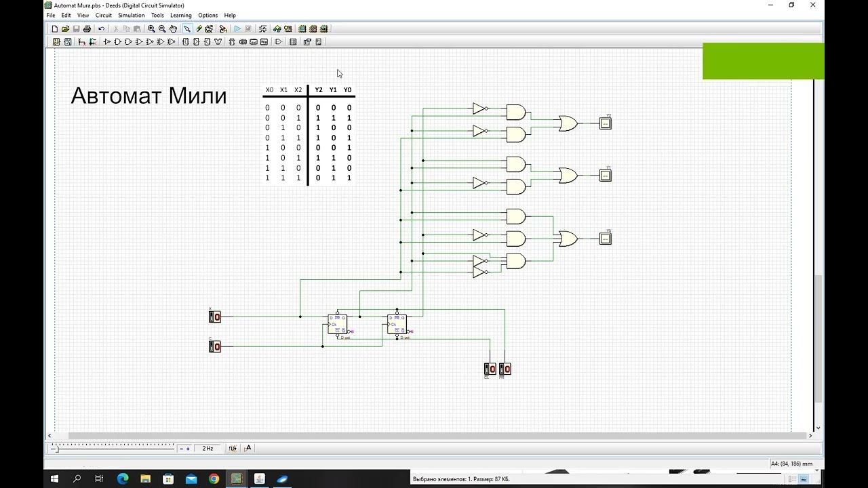The image size is (868, 488).
Task: Select the AND gate component icon
Action: coord(117,42)
